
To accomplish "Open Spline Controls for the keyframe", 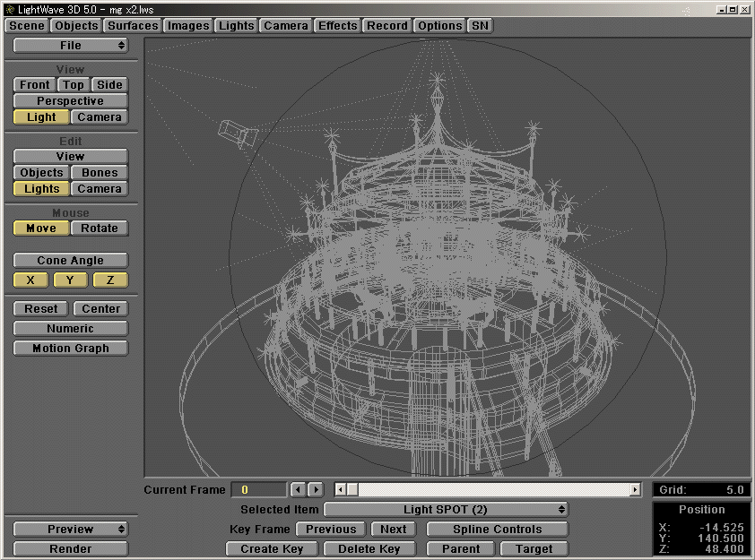I will [496, 529].
